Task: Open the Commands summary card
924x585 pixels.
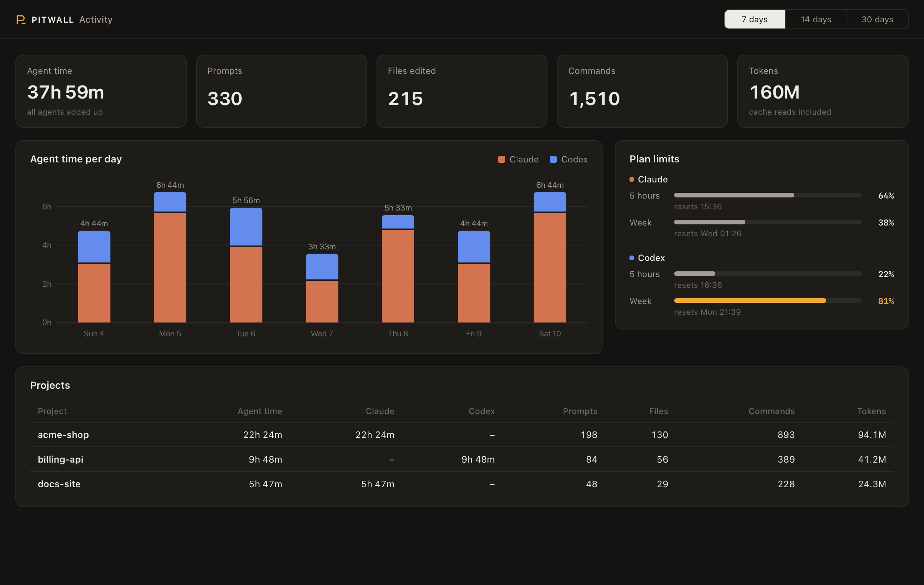Action: 642,91
